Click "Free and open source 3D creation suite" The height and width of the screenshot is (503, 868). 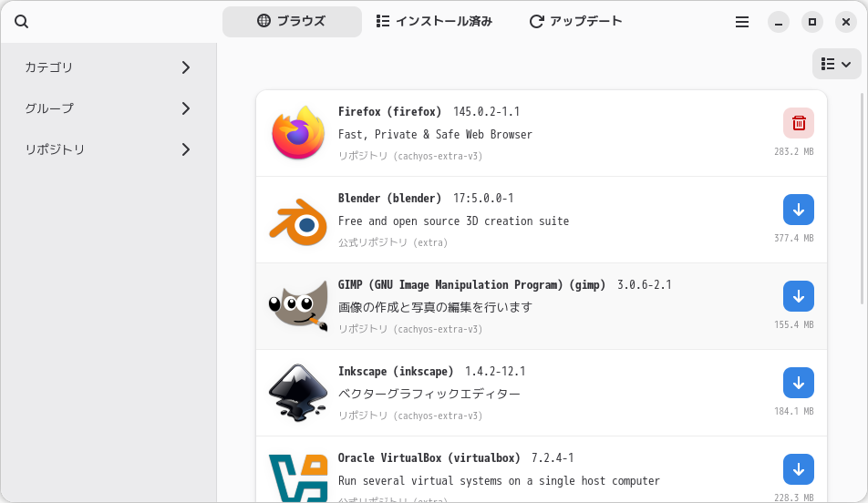click(453, 221)
